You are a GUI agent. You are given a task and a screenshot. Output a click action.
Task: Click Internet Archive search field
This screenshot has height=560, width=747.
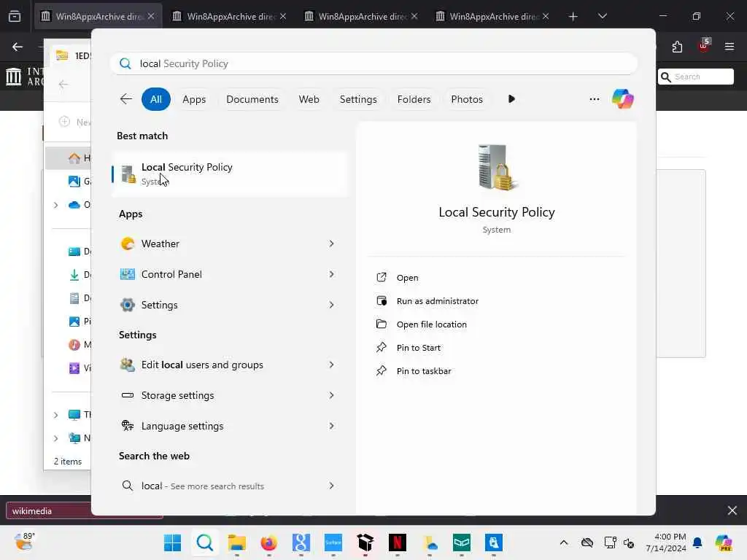pos(696,77)
